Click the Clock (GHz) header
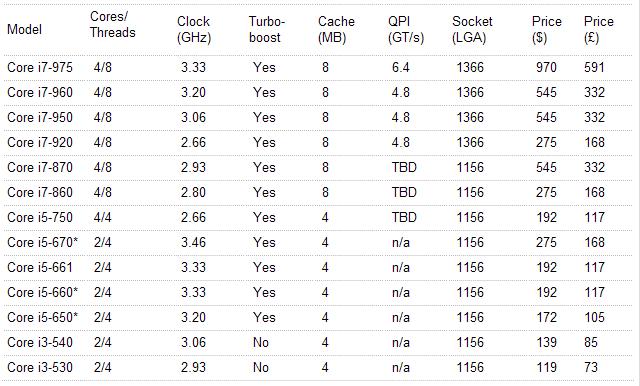This screenshot has height=386, width=640. pos(194,29)
